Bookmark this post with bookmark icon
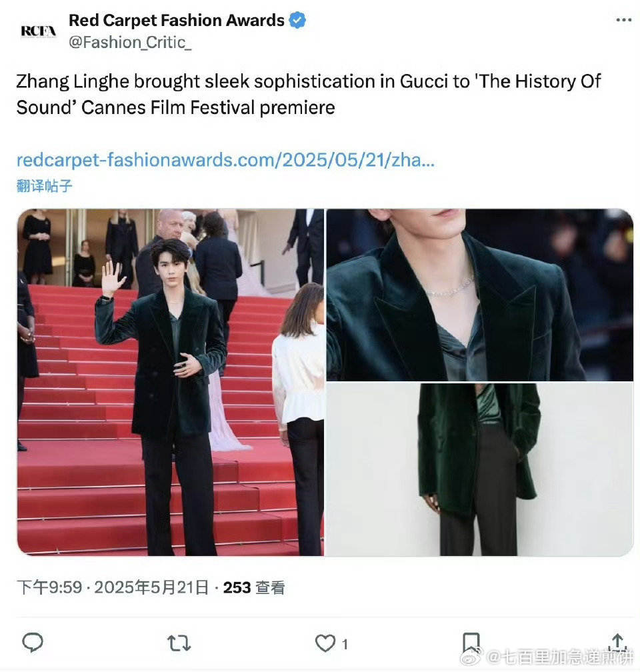The width and height of the screenshot is (640, 672). [471, 643]
